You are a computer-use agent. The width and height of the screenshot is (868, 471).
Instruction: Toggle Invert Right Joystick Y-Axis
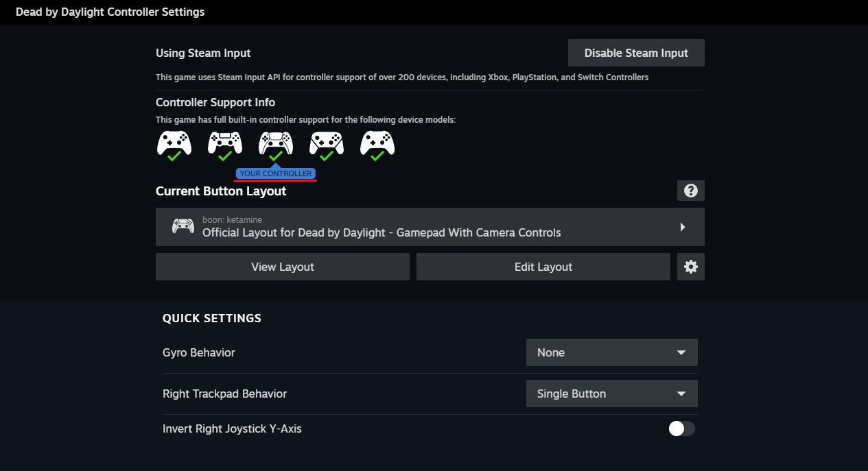(682, 428)
